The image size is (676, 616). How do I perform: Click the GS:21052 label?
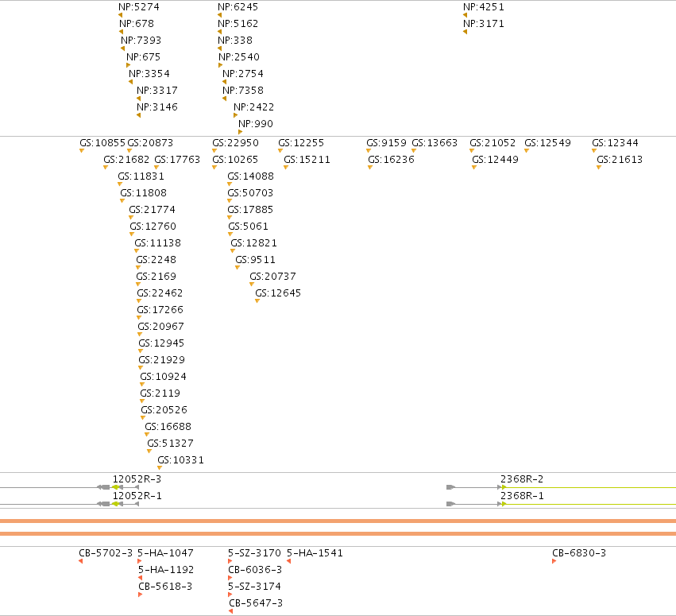click(493, 143)
